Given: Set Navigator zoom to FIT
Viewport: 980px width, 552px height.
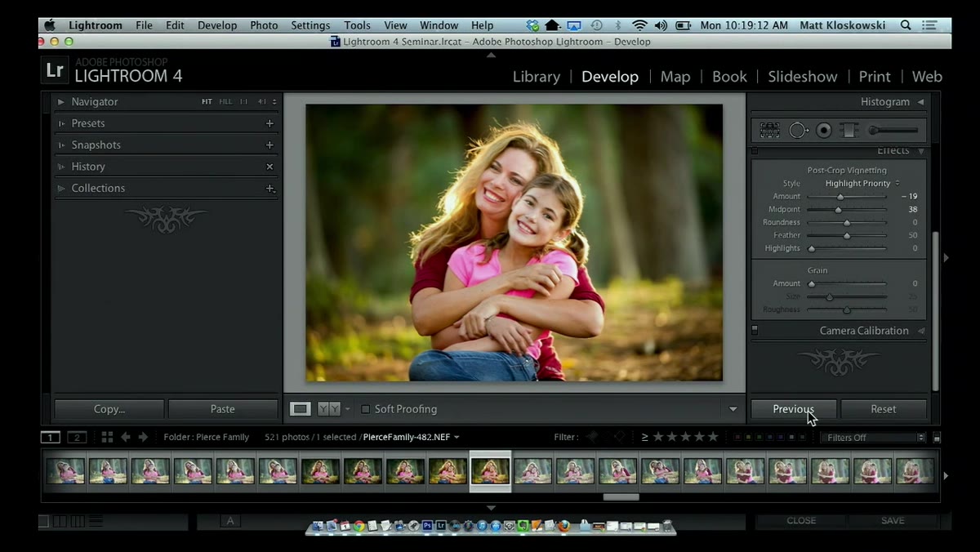Looking at the screenshot, I should [207, 102].
